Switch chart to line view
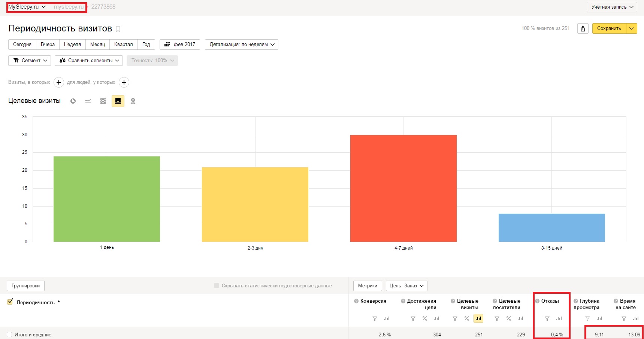644x339 pixels. click(x=88, y=101)
